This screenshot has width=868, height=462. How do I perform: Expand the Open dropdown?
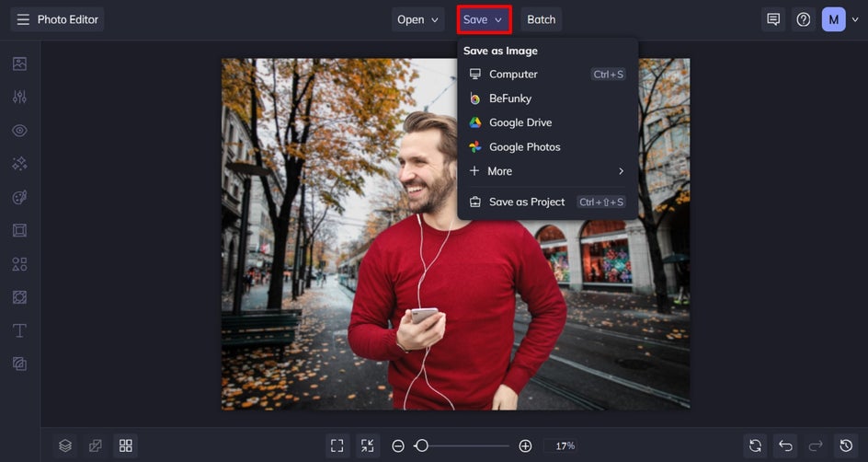coord(418,19)
